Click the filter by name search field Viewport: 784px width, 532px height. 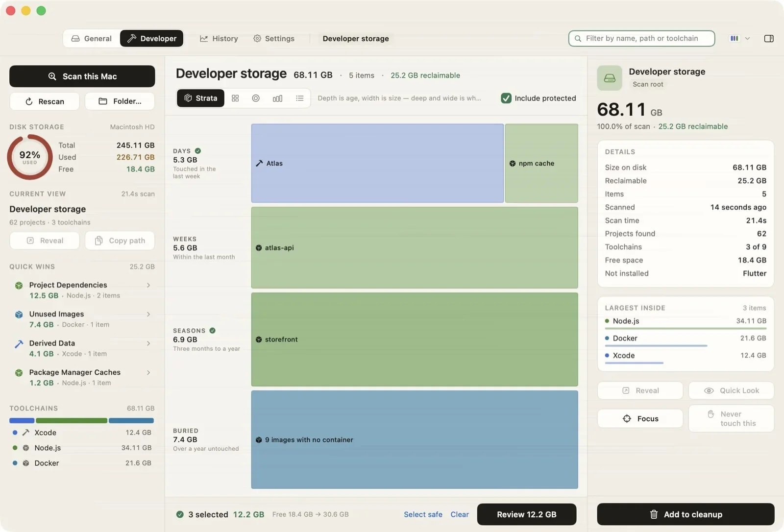point(641,38)
